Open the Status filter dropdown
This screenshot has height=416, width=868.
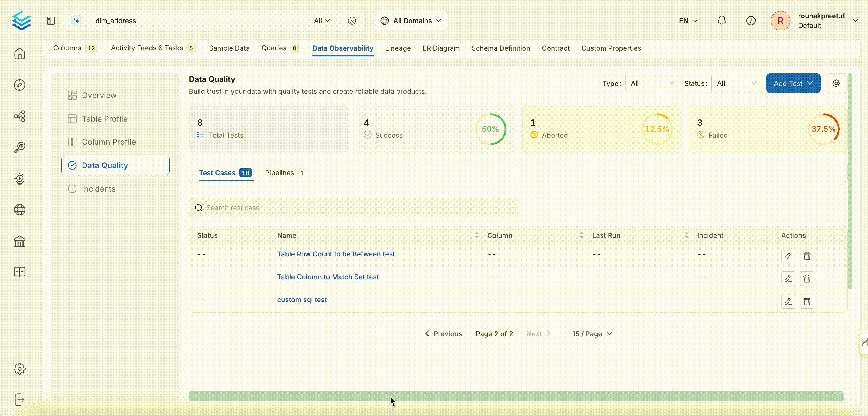click(x=736, y=83)
